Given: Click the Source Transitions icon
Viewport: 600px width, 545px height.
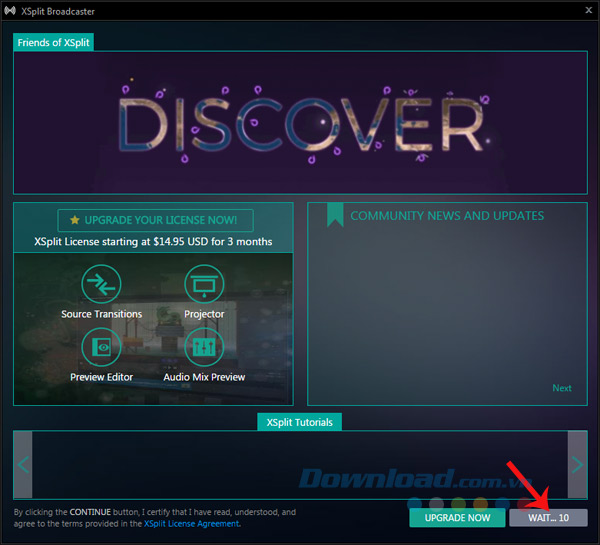Looking at the screenshot, I should (101, 284).
